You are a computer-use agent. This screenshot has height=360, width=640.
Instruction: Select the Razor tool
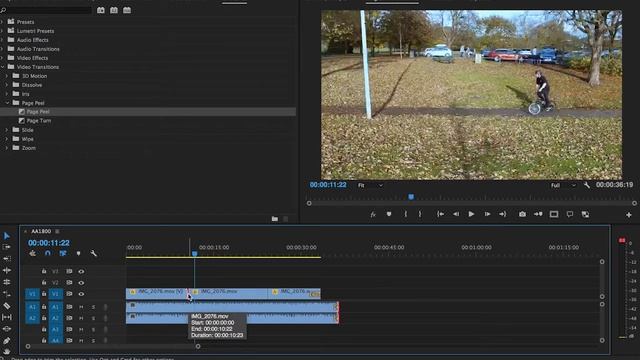tap(7, 306)
